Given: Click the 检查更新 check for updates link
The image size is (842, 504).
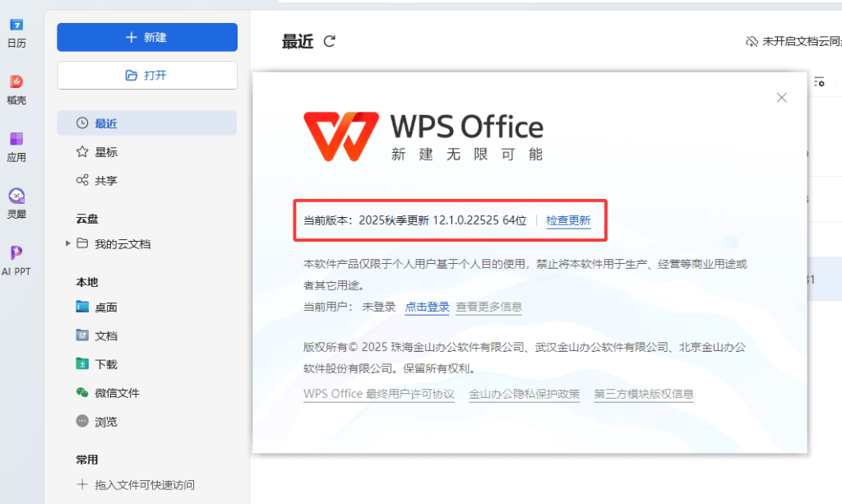Looking at the screenshot, I should click(x=568, y=220).
